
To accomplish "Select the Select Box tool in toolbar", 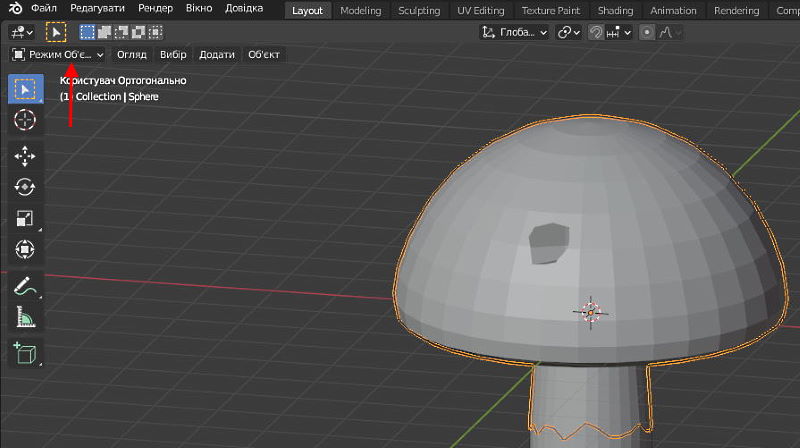I will (x=25, y=89).
